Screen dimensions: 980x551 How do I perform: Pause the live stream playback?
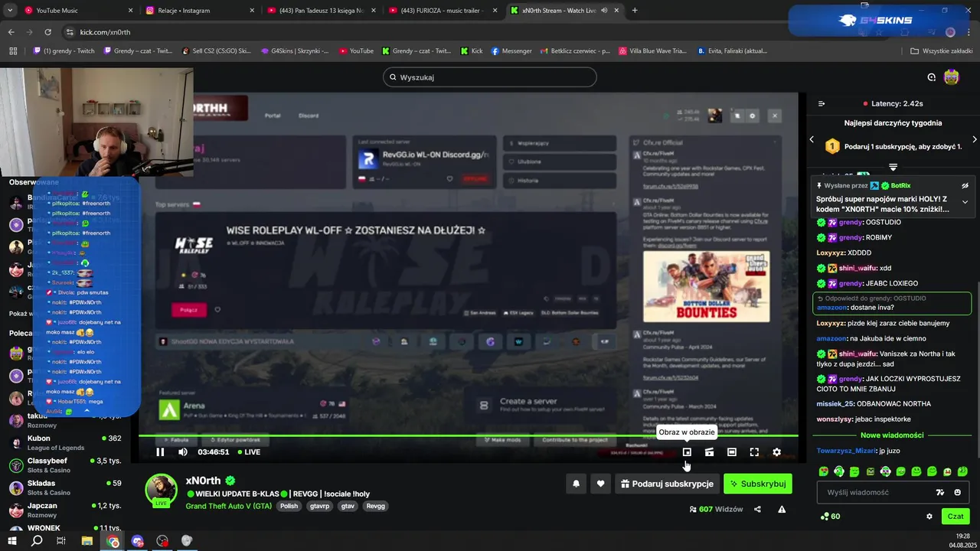pos(160,452)
